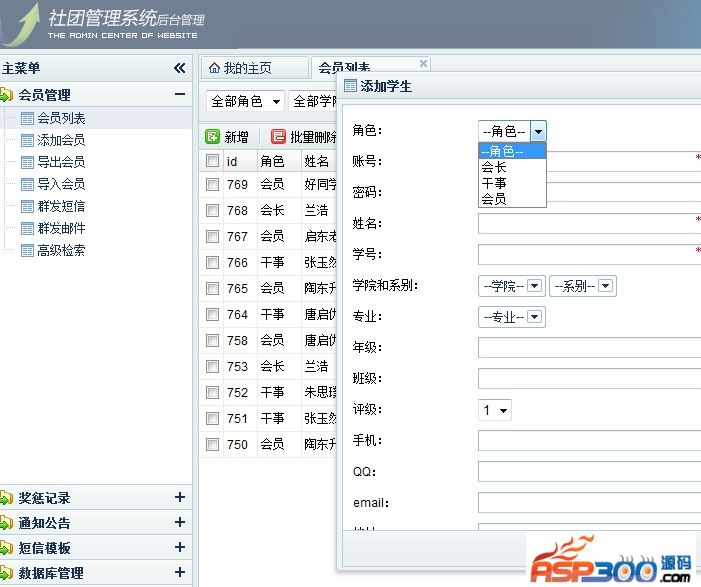This screenshot has height=587, width=701.
Task: Collapse the main menu sidebar with the double-chevron
Action: click(180, 68)
